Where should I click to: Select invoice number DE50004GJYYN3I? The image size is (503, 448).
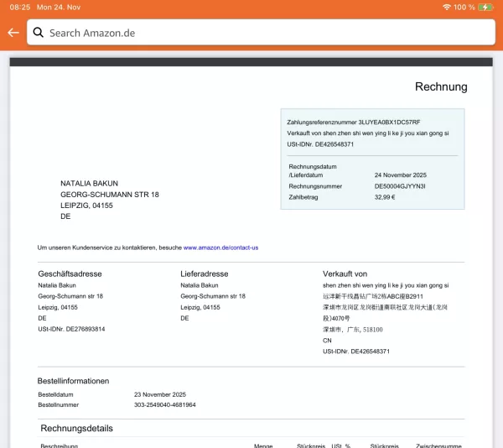click(x=400, y=186)
